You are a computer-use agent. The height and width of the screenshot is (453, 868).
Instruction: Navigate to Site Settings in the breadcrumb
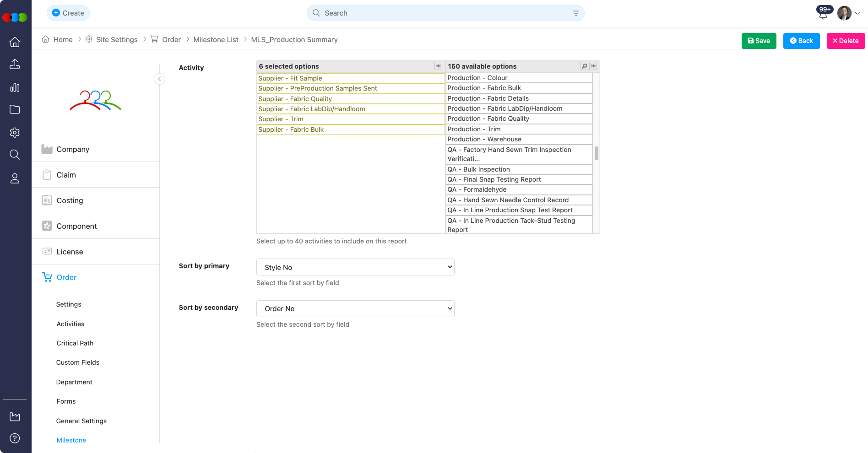pyautogui.click(x=117, y=39)
